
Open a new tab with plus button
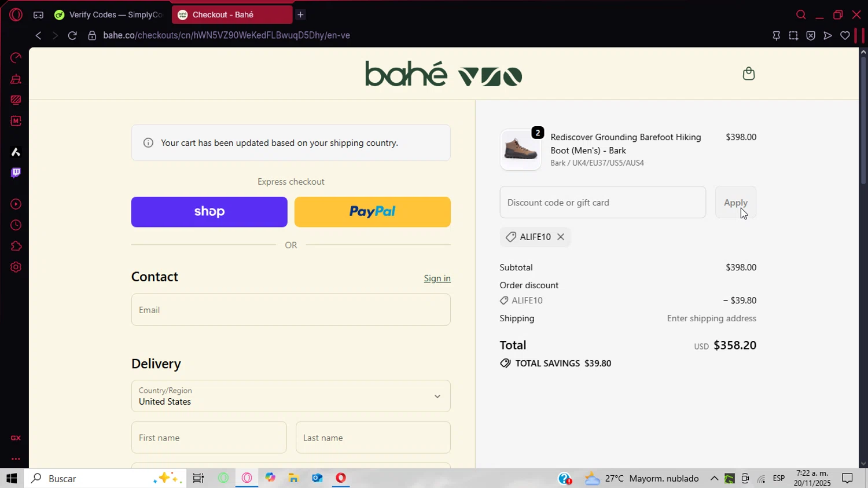[300, 14]
